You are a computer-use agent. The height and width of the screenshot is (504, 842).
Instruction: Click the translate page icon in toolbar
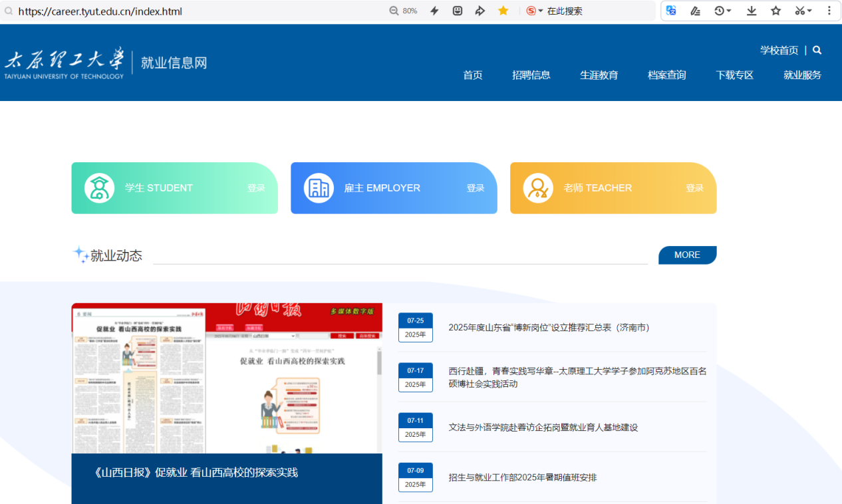[671, 11]
